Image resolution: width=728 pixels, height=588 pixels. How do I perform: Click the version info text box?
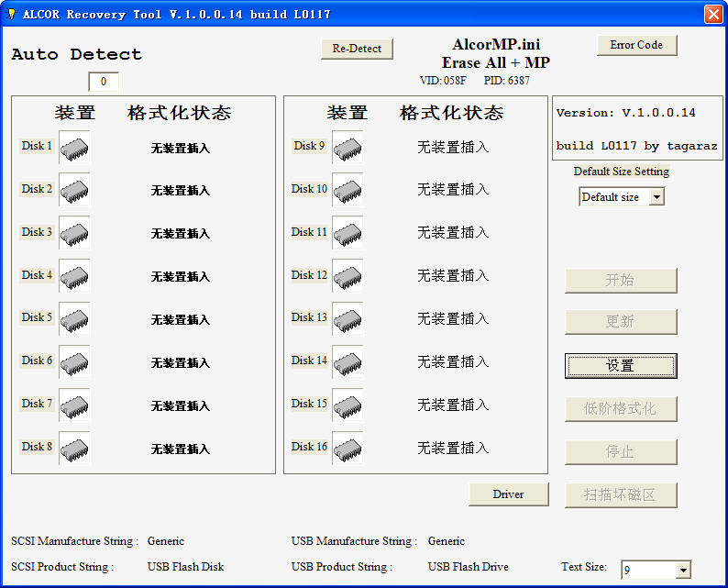coord(636,128)
